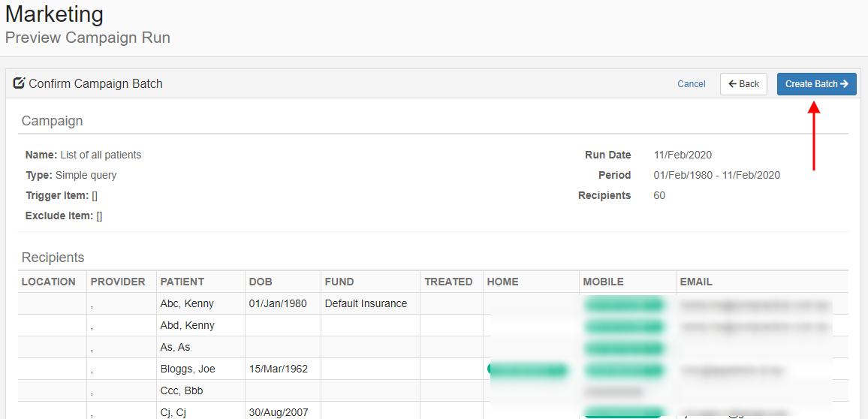Screen dimensions: 868x419
Task: Click the Create Batch button
Action: tap(816, 84)
